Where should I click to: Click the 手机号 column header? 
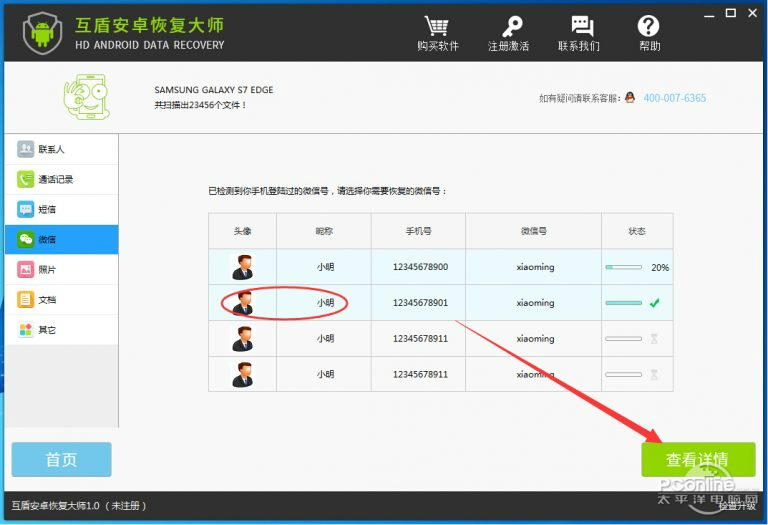click(418, 231)
